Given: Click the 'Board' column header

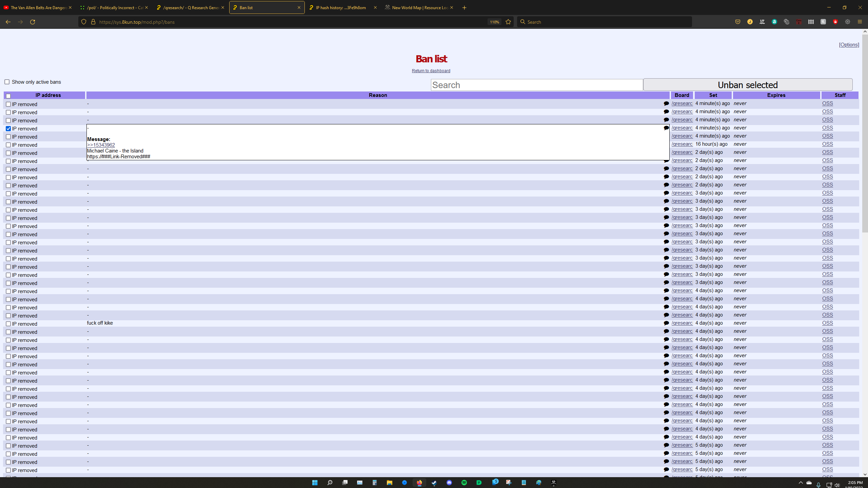Looking at the screenshot, I should pyautogui.click(x=682, y=95).
